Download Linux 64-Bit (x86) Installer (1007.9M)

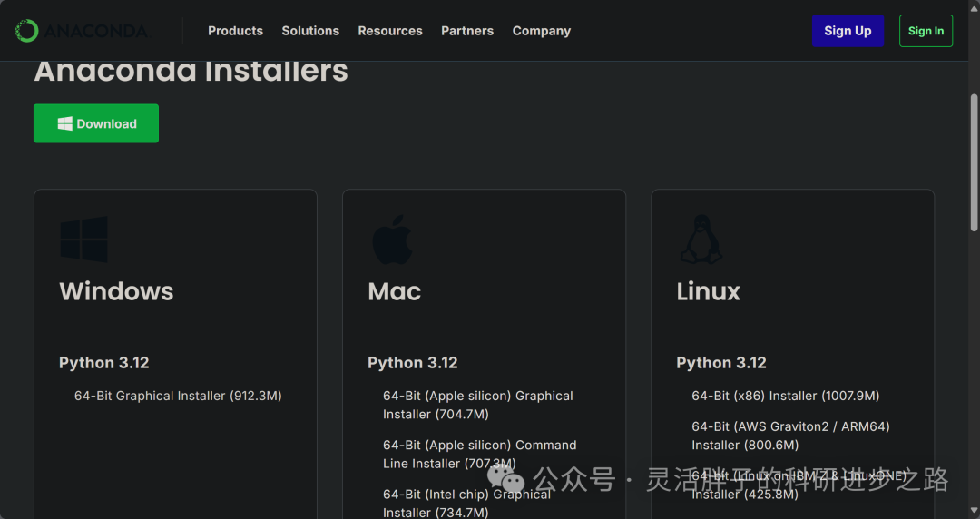786,396
